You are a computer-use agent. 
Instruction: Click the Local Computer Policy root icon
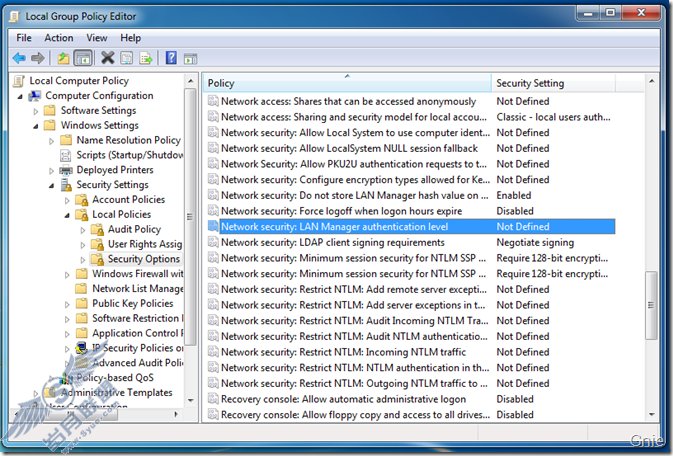[19, 81]
